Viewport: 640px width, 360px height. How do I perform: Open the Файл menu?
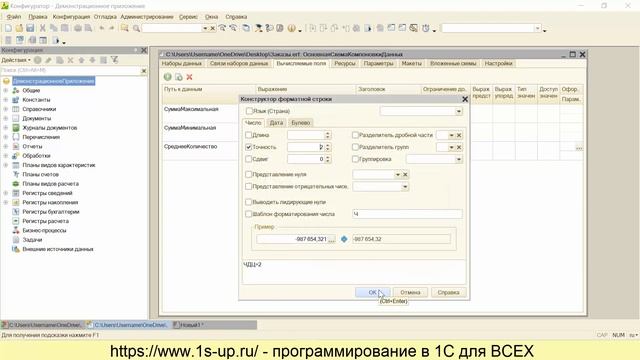point(14,17)
